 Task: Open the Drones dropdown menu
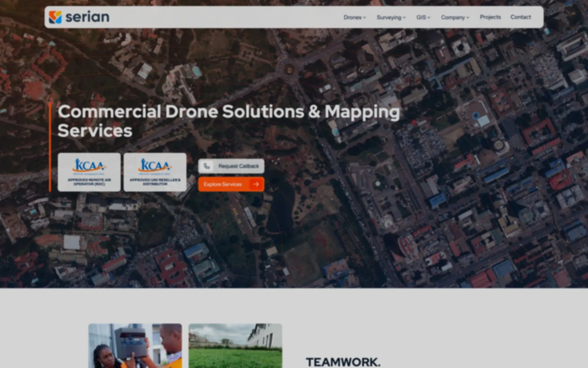pyautogui.click(x=355, y=17)
